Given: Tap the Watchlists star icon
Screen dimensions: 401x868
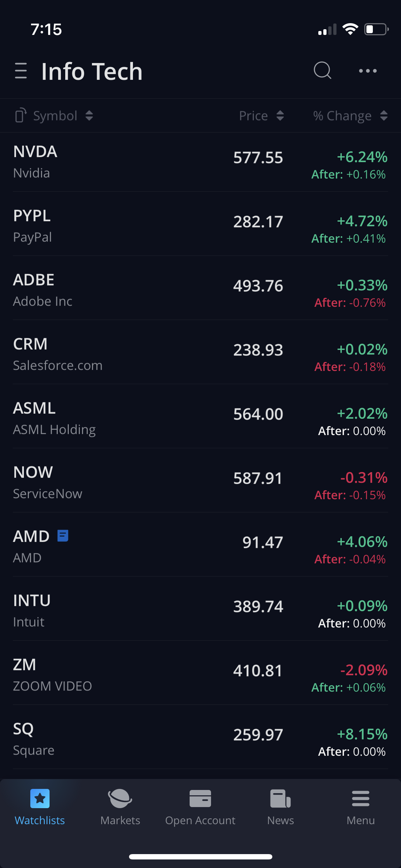Looking at the screenshot, I should click(x=40, y=799).
